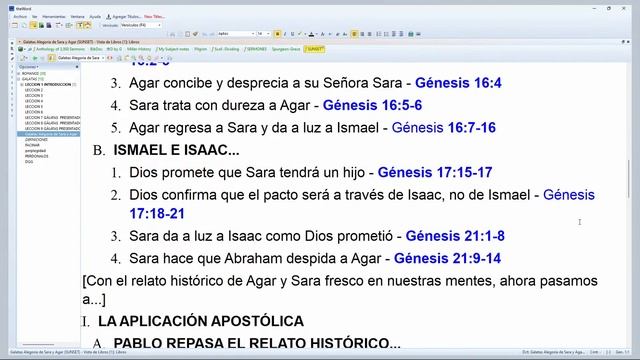Open the Opciones dropdown in topic panel

tap(29, 67)
